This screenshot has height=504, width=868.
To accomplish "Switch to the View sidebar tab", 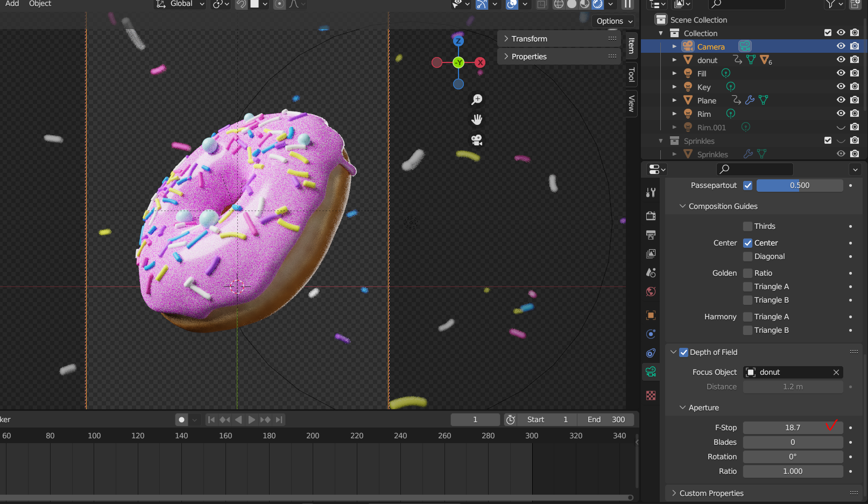I will tap(631, 103).
